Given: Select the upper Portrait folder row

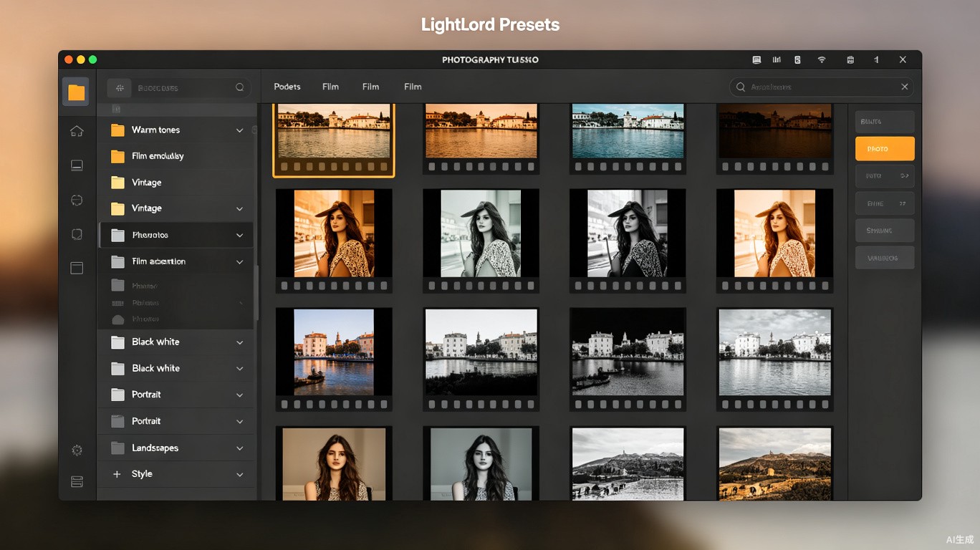Looking at the screenshot, I should click(x=176, y=395).
